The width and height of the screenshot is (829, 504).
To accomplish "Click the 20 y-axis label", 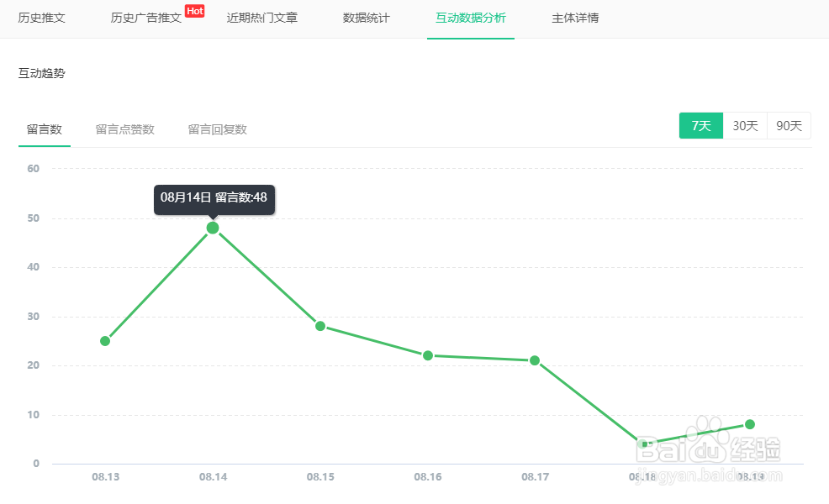I will [34, 365].
